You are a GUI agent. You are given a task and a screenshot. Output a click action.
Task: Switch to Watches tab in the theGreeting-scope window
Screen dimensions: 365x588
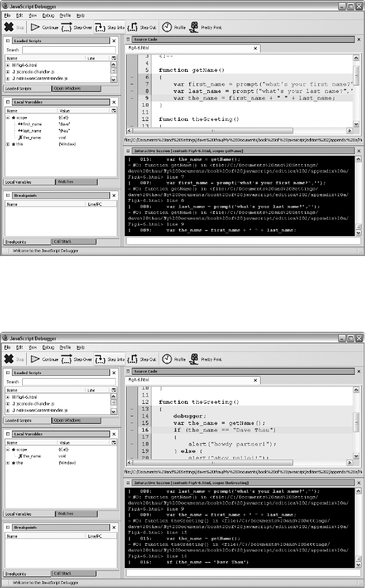point(76,514)
